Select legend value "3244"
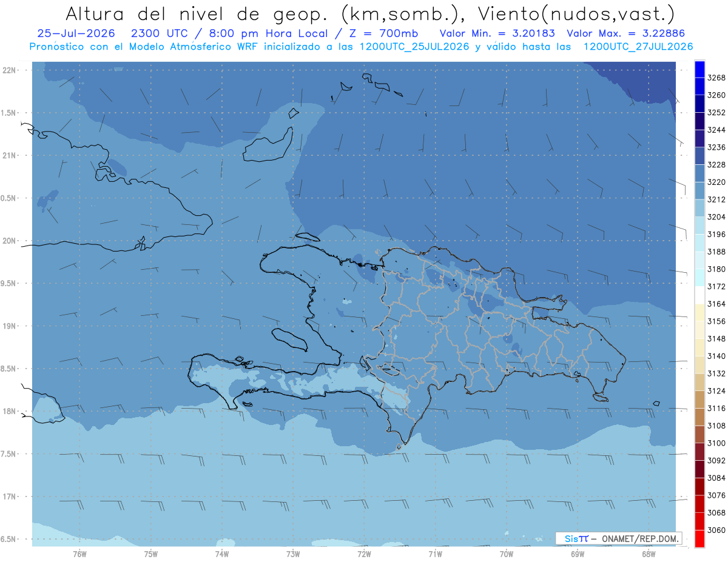 click(x=716, y=130)
